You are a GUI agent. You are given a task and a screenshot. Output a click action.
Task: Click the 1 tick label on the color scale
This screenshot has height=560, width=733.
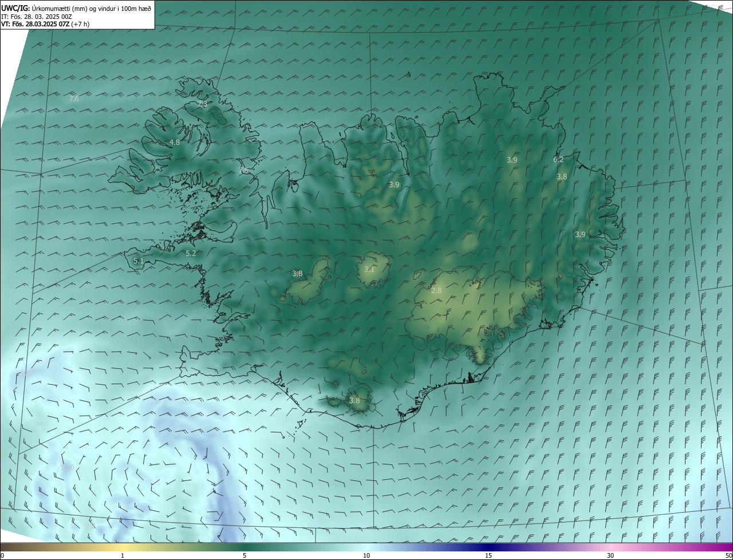(x=123, y=555)
